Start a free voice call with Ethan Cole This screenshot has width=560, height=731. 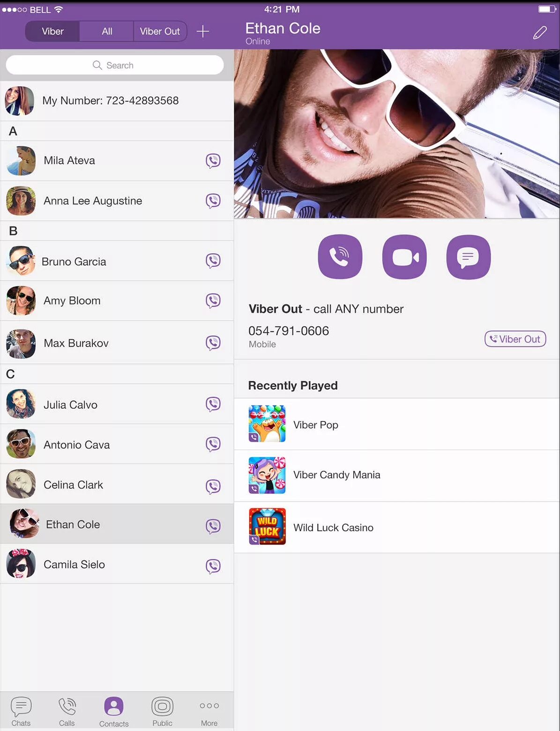340,257
